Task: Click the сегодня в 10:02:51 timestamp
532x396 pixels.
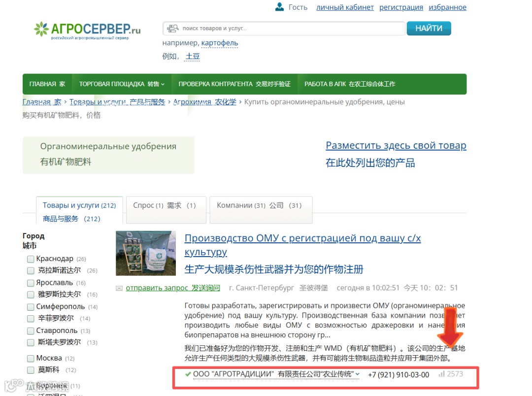Action: pos(368,288)
